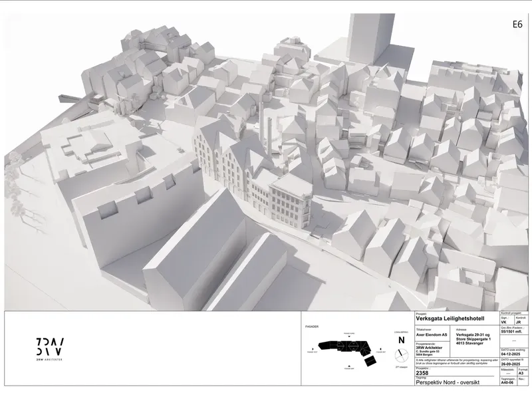Click the Fasade Nord arrow marker
This screenshot has height=399, width=532.
pyautogui.click(x=349, y=336)
